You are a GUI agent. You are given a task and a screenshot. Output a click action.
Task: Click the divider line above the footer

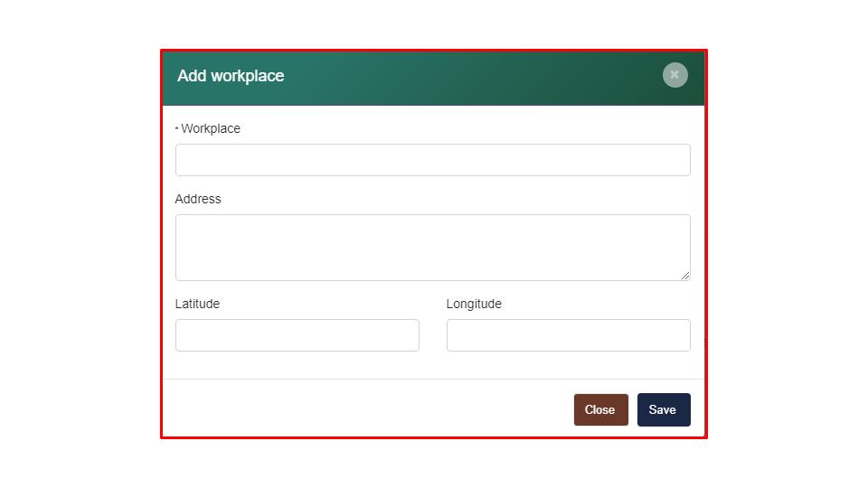click(x=433, y=379)
